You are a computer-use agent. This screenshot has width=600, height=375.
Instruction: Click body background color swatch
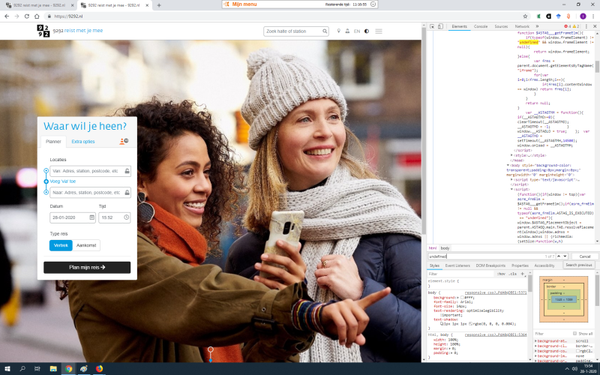tap(462, 297)
